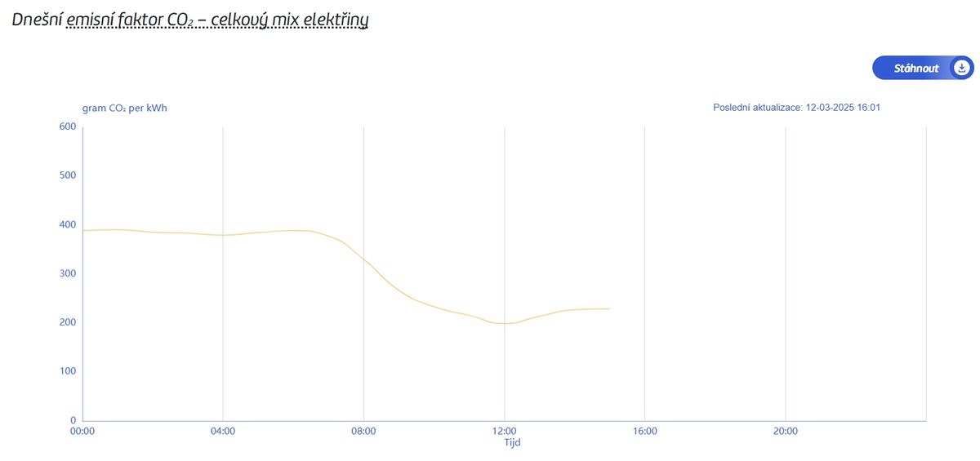
Task: Select the 12:00 time axis label
Action: click(504, 431)
